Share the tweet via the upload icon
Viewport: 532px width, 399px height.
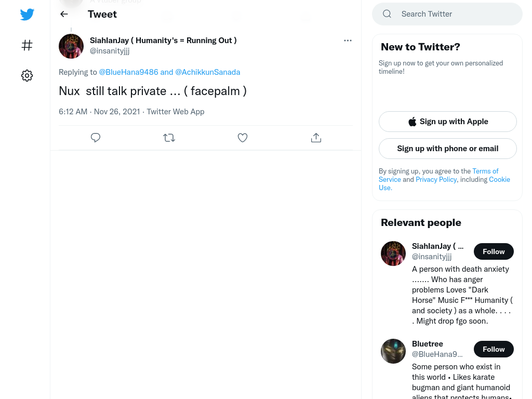click(316, 137)
